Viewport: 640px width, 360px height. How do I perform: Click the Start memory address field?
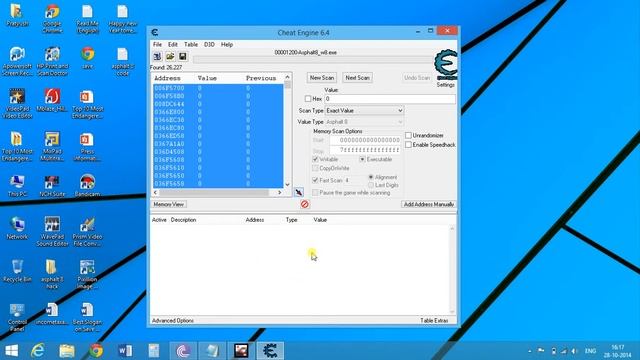tap(365, 140)
